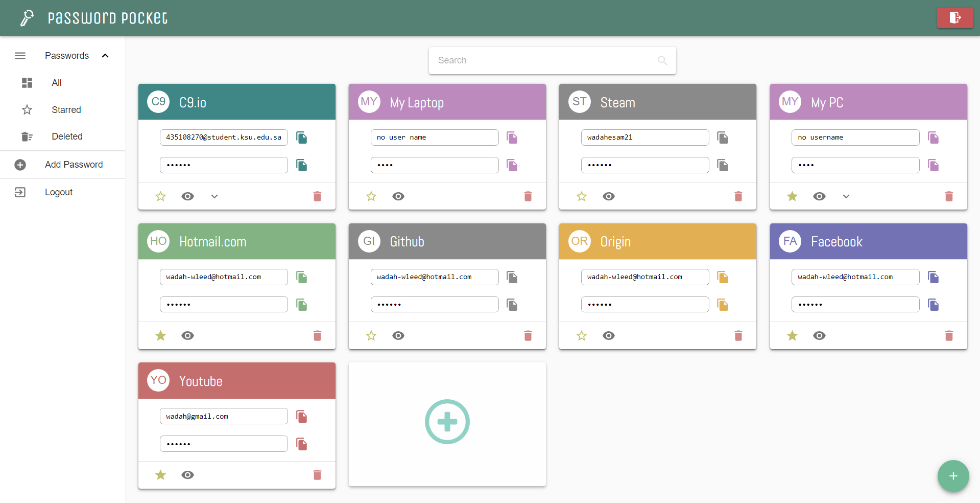Screen dimensions: 980x503
Task: Star the Steam entry
Action: point(582,196)
